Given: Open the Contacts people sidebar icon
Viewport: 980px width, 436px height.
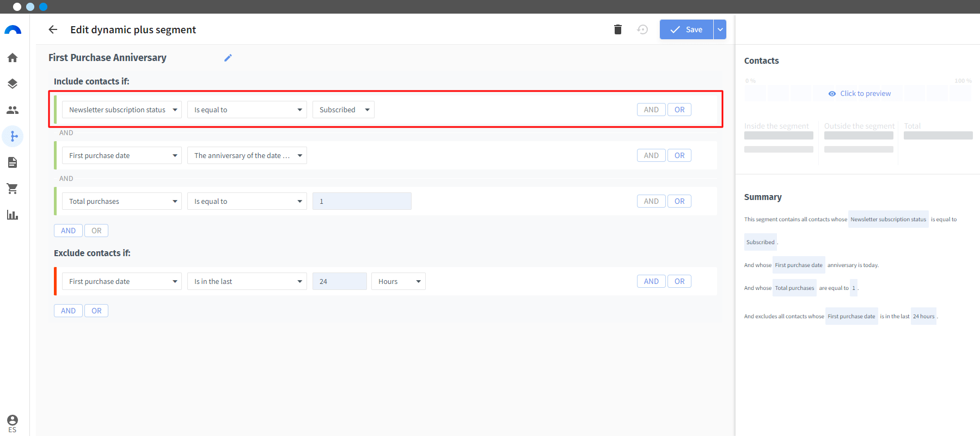Looking at the screenshot, I should pos(13,110).
